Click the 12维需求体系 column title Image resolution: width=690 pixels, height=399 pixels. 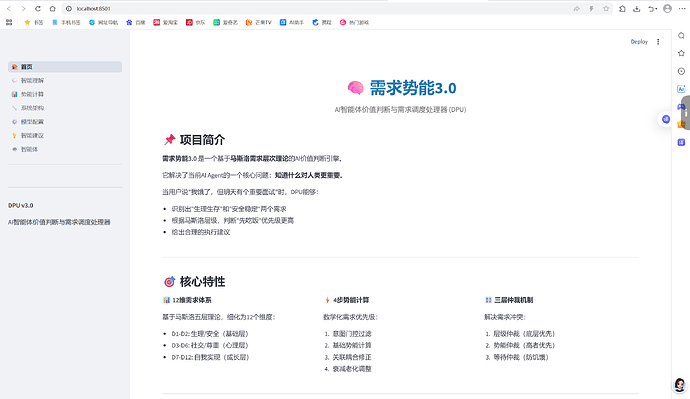(191, 300)
